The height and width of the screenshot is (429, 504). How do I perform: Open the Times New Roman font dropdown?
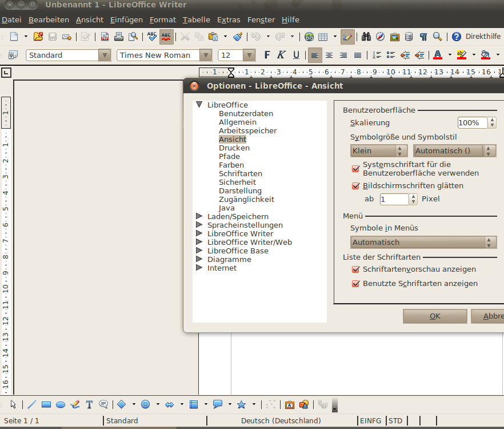point(206,55)
